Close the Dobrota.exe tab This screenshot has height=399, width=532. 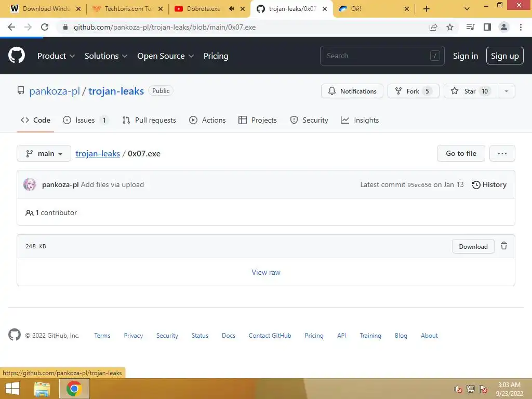point(243,9)
